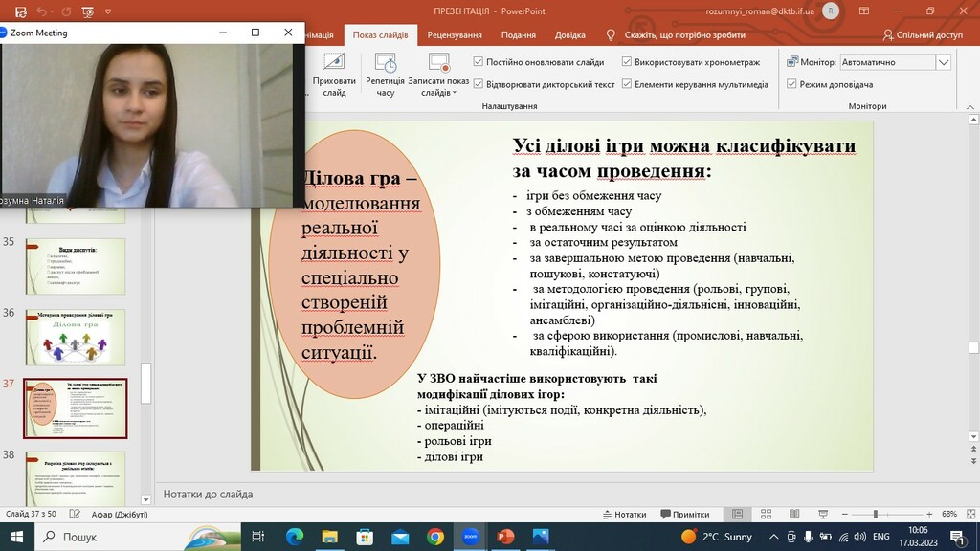Start Репетиція часу rehearsal timing

pos(385,75)
